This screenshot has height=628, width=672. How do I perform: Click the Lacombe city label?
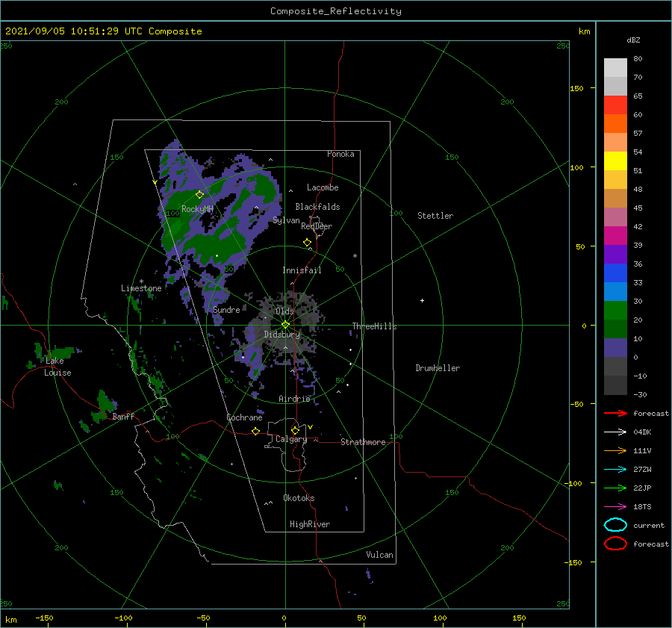[323, 187]
